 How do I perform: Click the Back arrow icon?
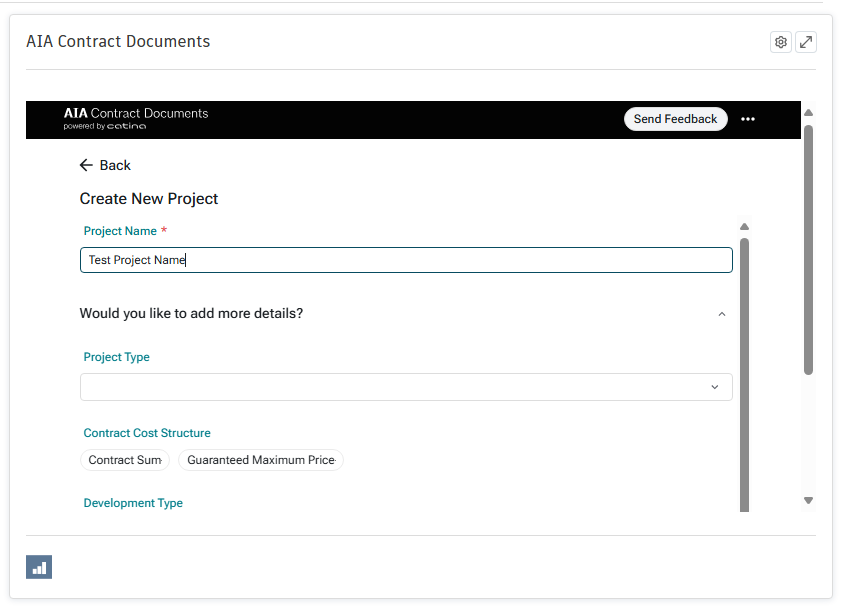tap(86, 165)
